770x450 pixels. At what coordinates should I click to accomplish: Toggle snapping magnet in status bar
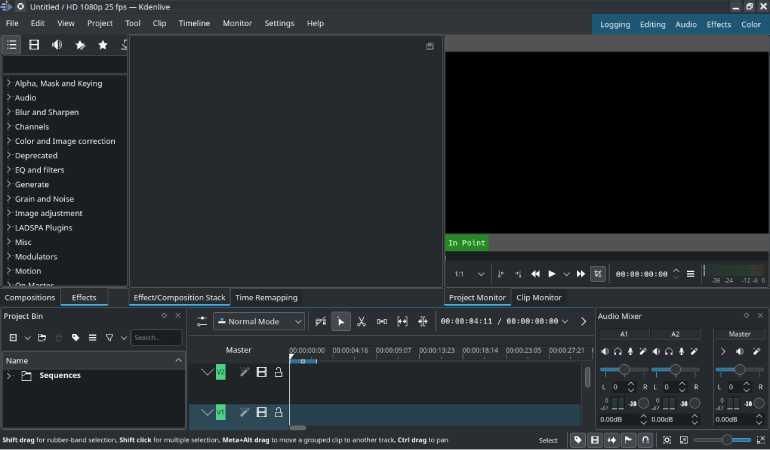pyautogui.click(x=645, y=440)
